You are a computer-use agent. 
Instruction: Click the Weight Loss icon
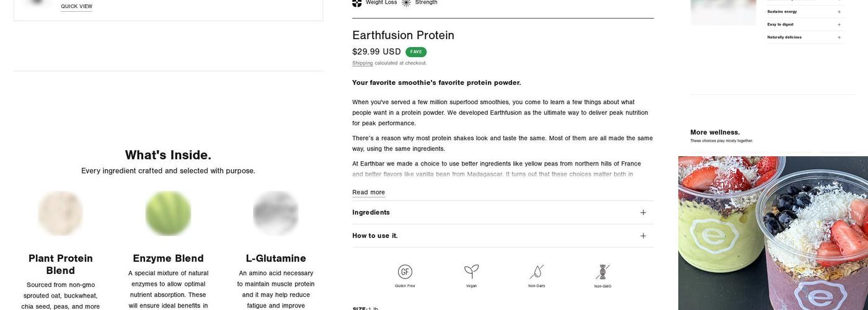357,2
